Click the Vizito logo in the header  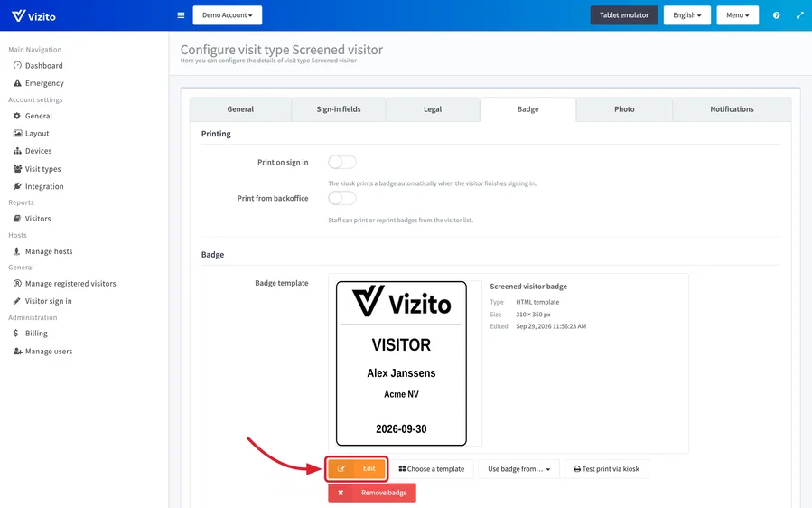[x=33, y=15]
